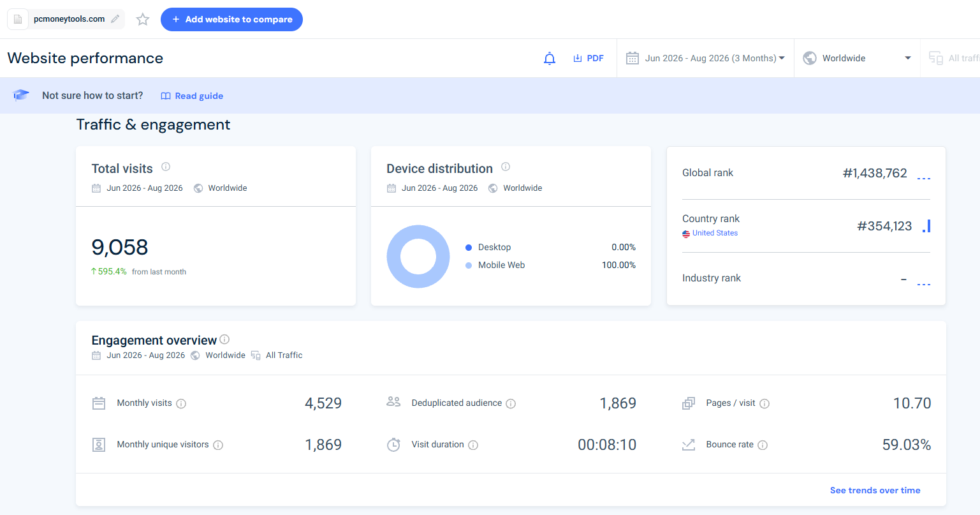980x515 pixels.
Task: Click the United States country rank link
Action: click(715, 233)
